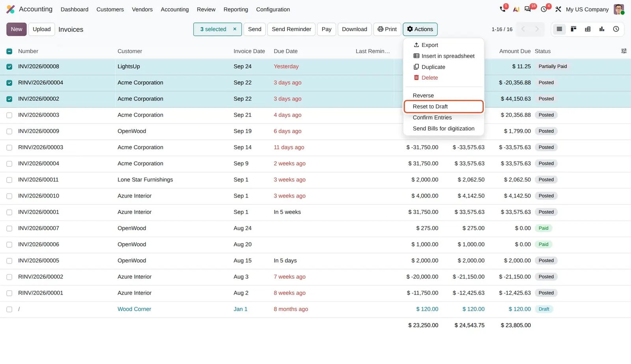631x364 pixels.
Task: Choose Send Bills for digitization
Action: pyautogui.click(x=444, y=129)
